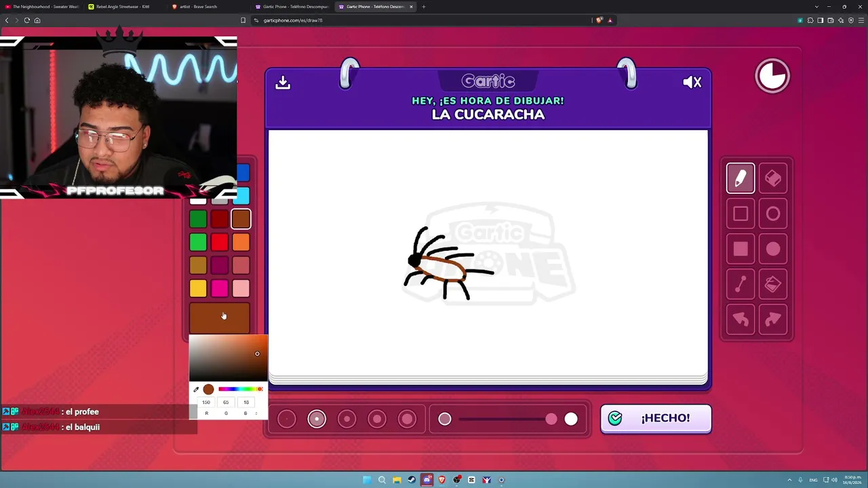868x488 pixels.
Task: Open the Brave Shields lion icon
Action: pyautogui.click(x=599, y=20)
